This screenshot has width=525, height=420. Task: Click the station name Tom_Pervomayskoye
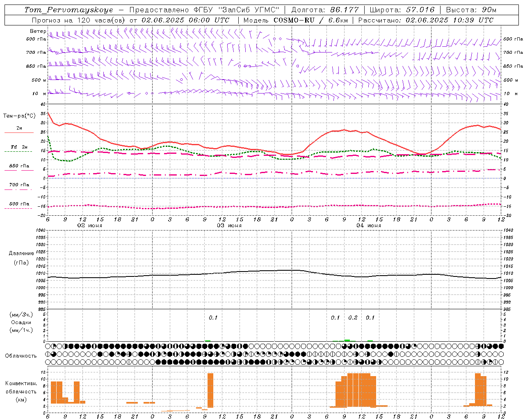68,10
